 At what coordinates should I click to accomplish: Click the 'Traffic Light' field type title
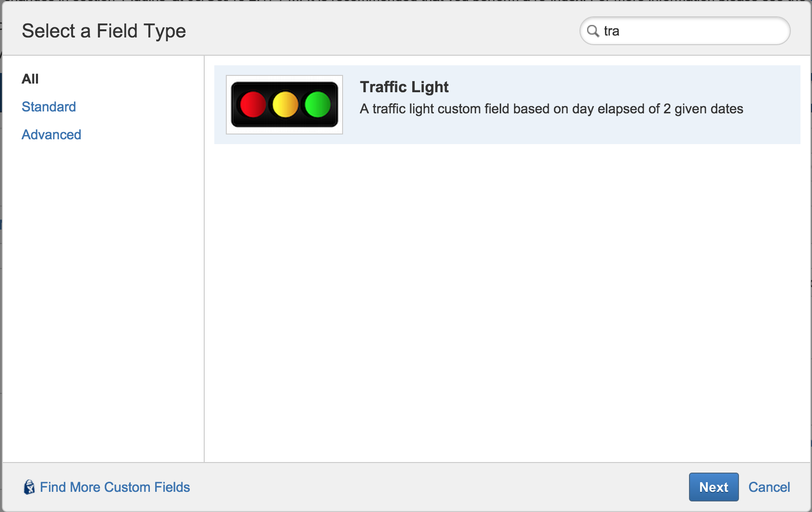(404, 87)
